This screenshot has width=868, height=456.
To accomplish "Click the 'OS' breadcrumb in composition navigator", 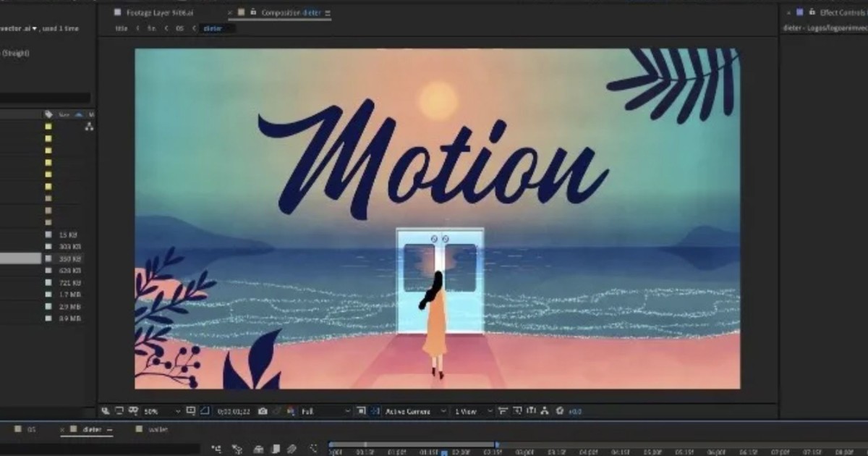I will pos(180,28).
